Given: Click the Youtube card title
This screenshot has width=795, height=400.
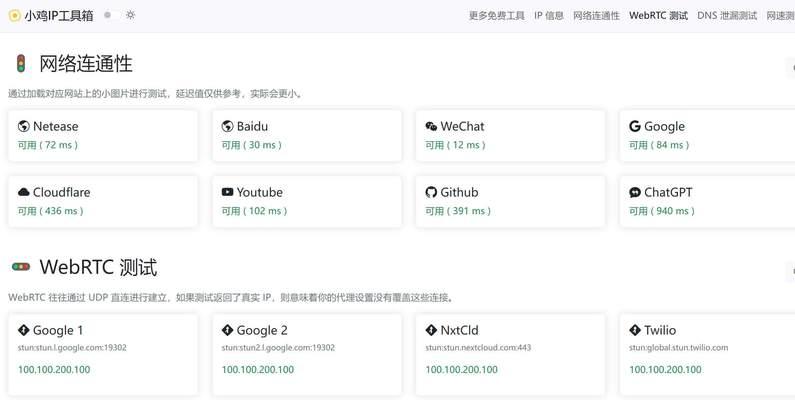Looking at the screenshot, I should 260,192.
